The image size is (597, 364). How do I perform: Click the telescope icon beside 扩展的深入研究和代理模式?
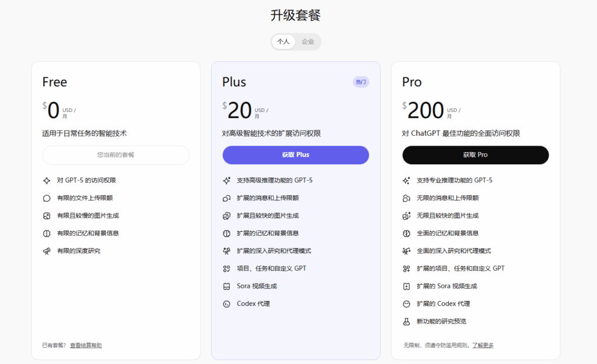coord(227,251)
